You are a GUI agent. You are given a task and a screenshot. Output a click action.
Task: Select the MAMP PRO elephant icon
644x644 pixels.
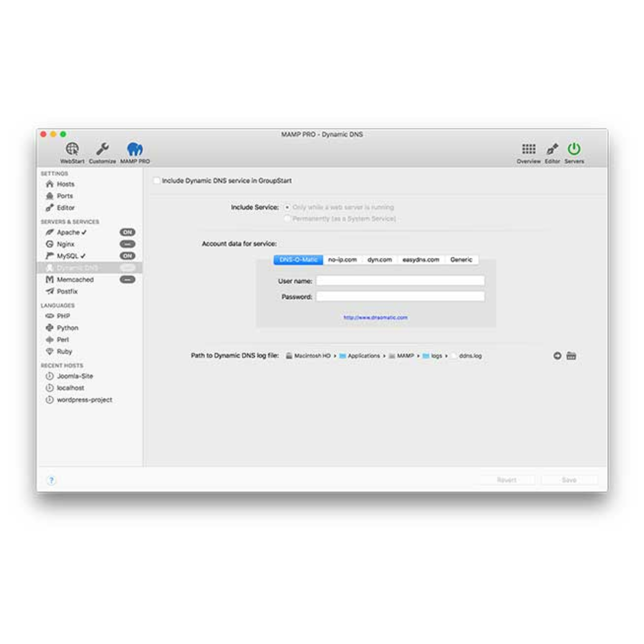click(x=135, y=152)
